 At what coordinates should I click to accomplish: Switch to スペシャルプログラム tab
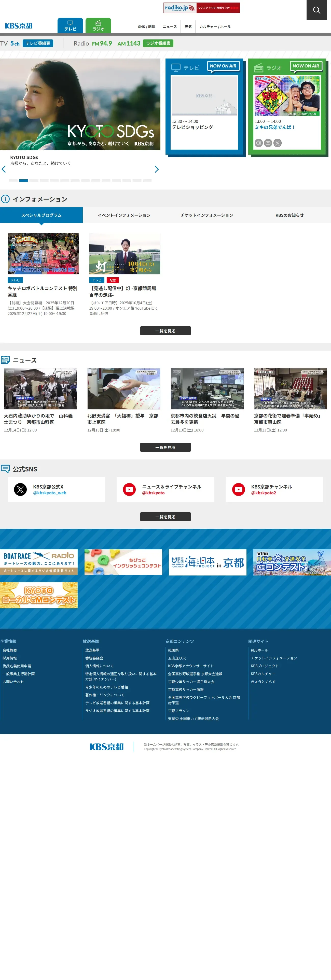[x=41, y=215]
